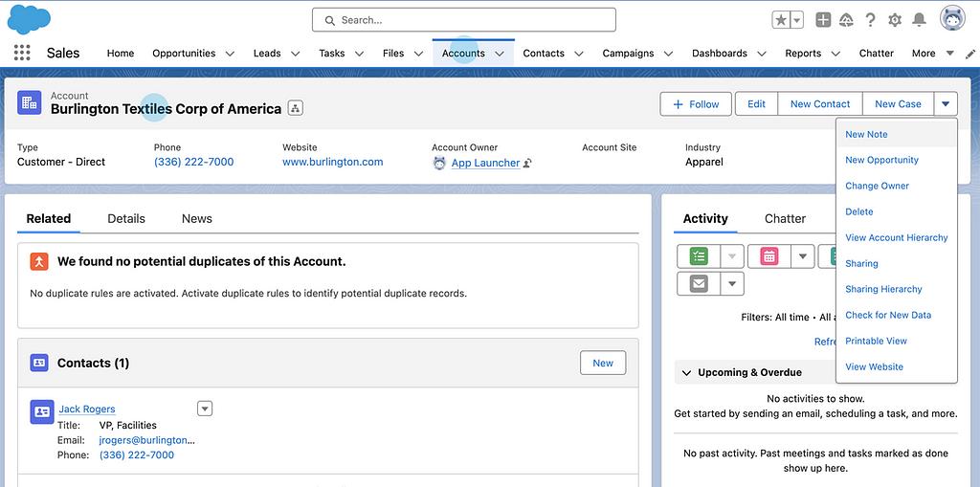Viewport: 980px width, 487px height.
Task: Collapse the Upcoming & Overdue section
Action: [x=685, y=372]
